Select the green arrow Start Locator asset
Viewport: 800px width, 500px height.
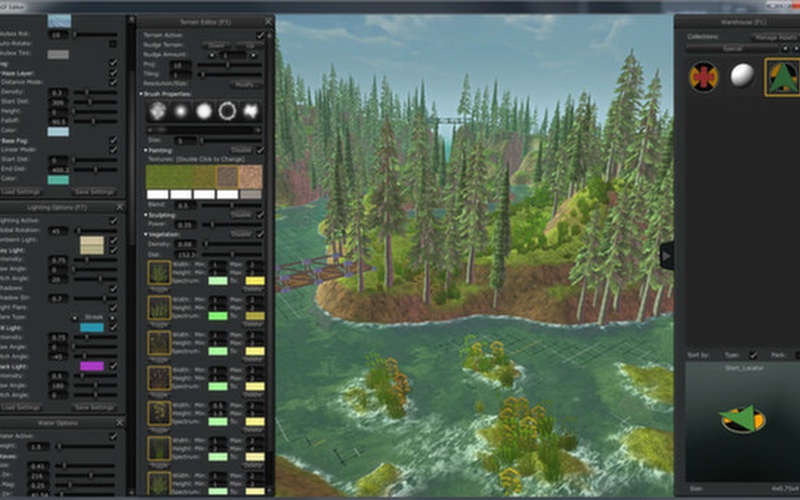782,76
